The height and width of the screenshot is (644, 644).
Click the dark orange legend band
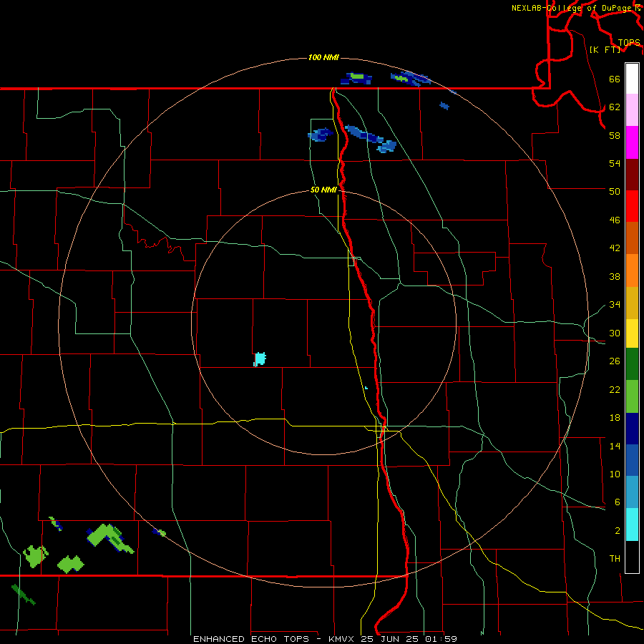click(x=632, y=238)
